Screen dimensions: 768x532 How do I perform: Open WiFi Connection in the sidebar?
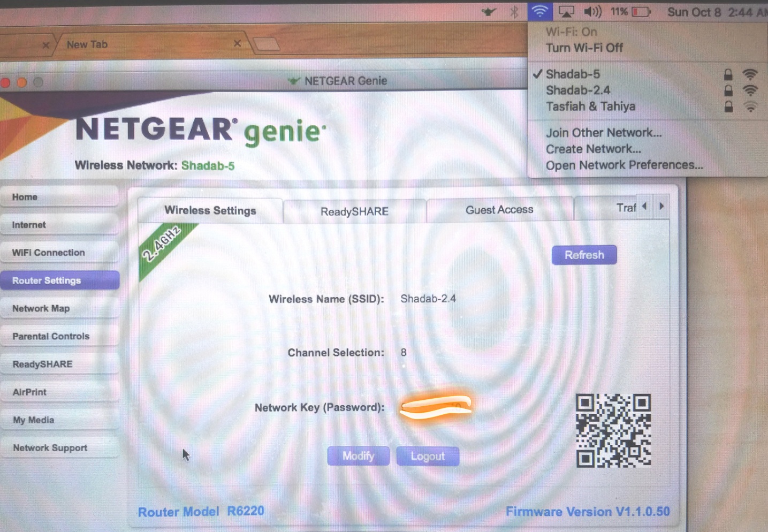coord(59,253)
